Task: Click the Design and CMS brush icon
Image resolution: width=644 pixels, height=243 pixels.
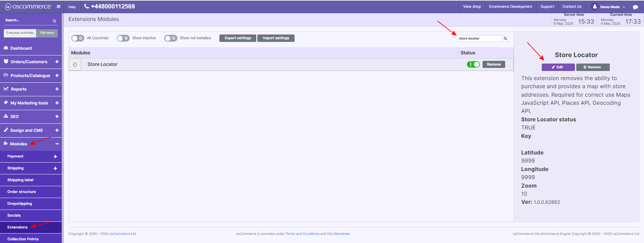Action: click(x=6, y=130)
